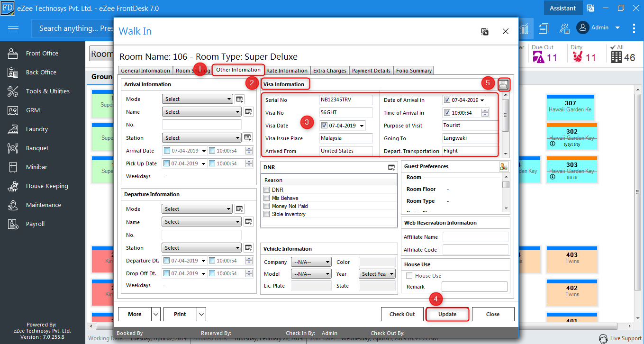This screenshot has width=644, height=344.
Task: Switch to the Other Information tab
Action: 238,70
